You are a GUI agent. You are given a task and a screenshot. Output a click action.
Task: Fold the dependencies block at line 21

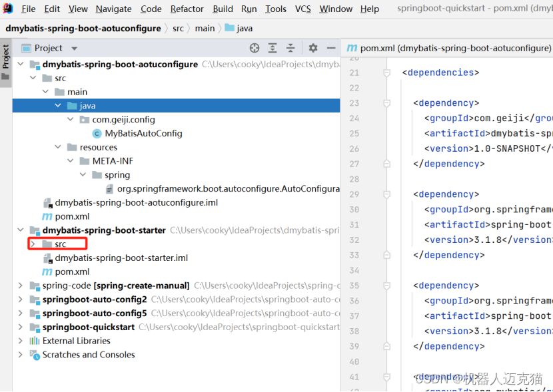point(386,73)
